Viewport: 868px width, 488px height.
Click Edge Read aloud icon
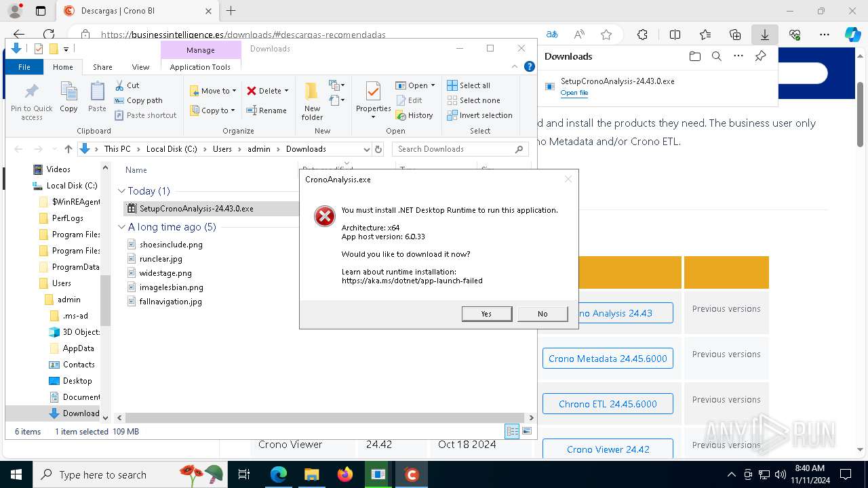579,35
